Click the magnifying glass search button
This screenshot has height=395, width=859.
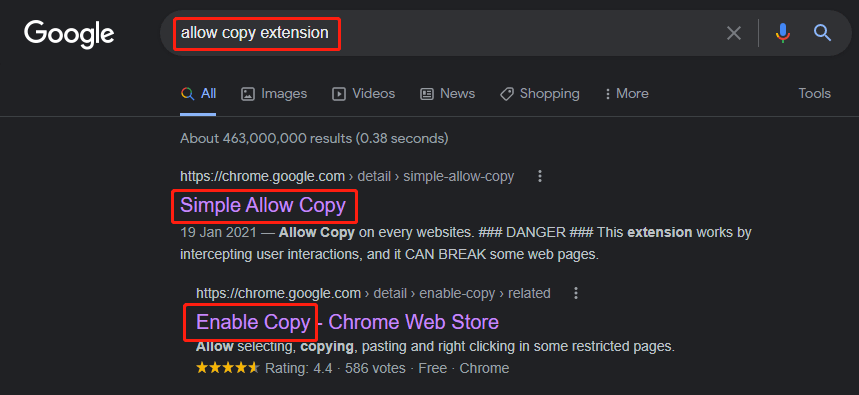point(822,33)
